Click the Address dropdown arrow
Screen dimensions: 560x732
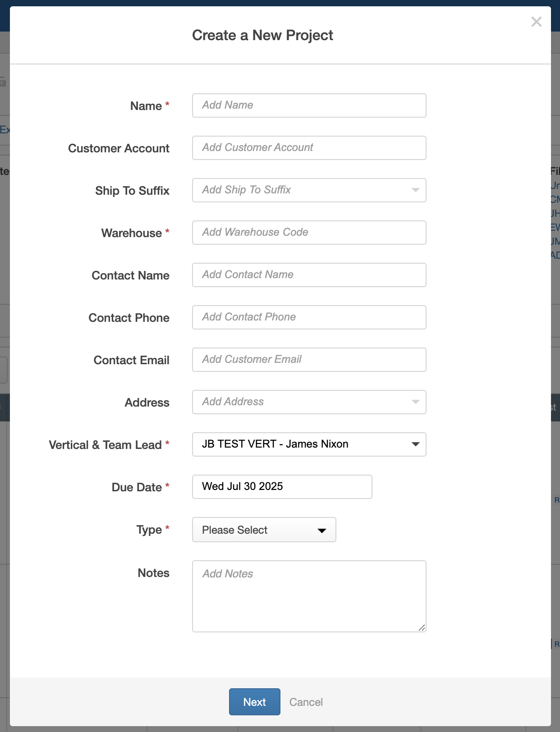415,402
